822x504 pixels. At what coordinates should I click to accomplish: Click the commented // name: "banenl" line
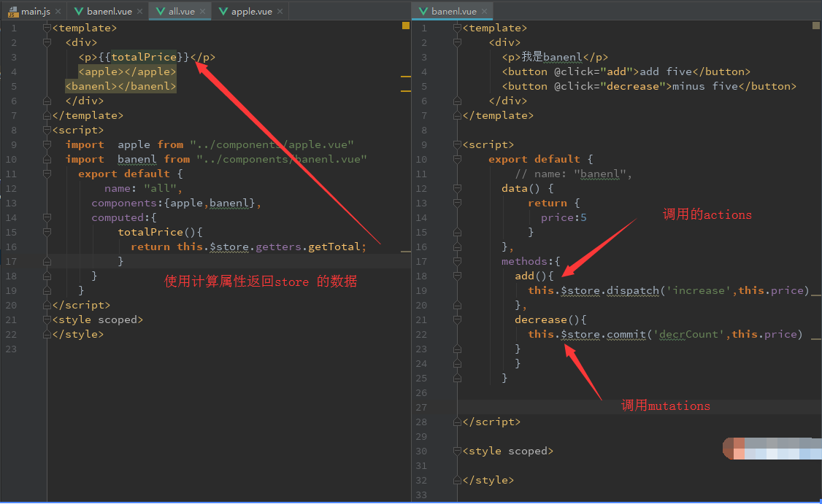[574, 174]
